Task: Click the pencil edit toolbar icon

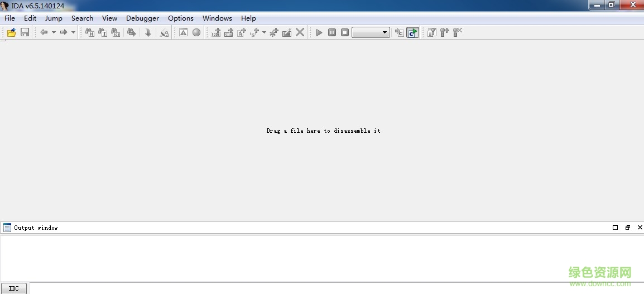Action: pos(287,32)
